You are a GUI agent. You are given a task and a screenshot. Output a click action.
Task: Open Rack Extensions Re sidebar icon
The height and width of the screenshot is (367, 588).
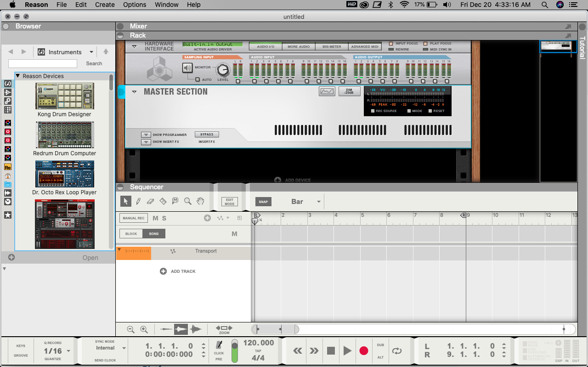pos(8,167)
